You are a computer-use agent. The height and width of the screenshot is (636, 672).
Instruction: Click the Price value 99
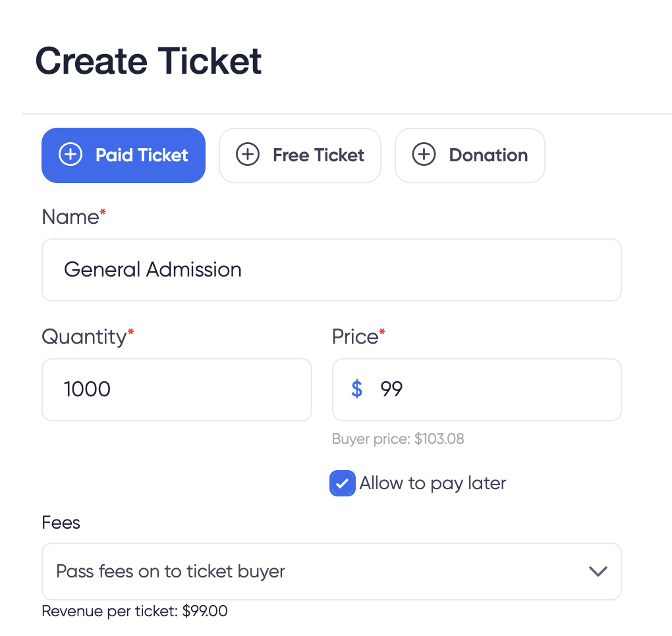point(391,389)
